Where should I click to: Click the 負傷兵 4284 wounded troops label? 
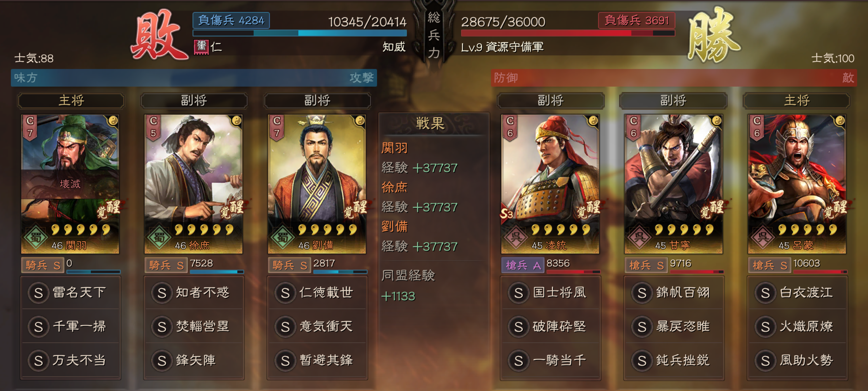pos(231,21)
